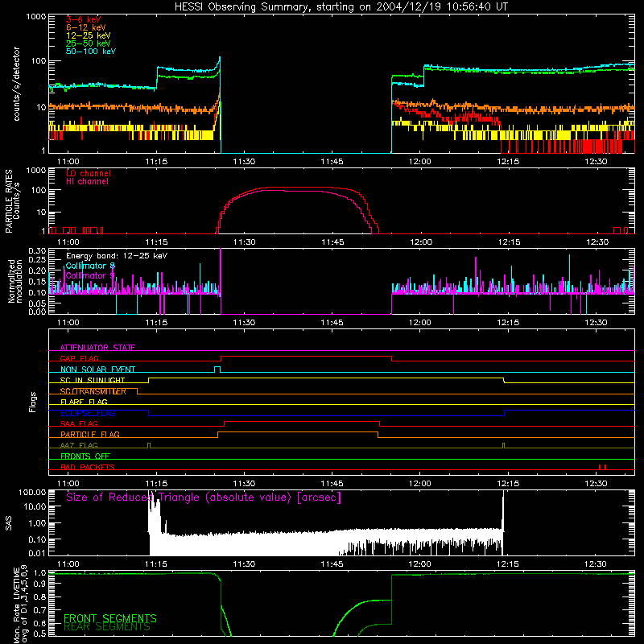Image resolution: width=644 pixels, height=644 pixels.
Task: Select the '3-6 keV' legend label
Action: 83,19
